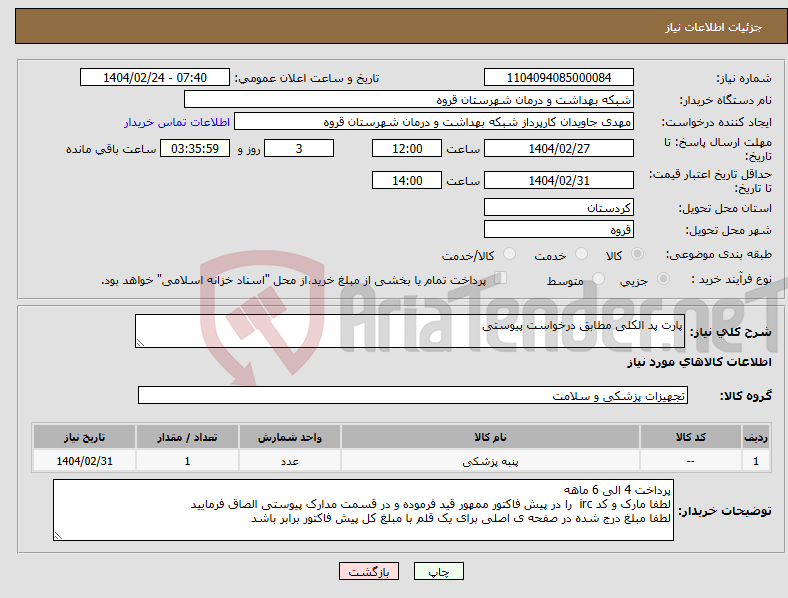Click the delivery city field قروه
The width and height of the screenshot is (788, 598).
559,230
